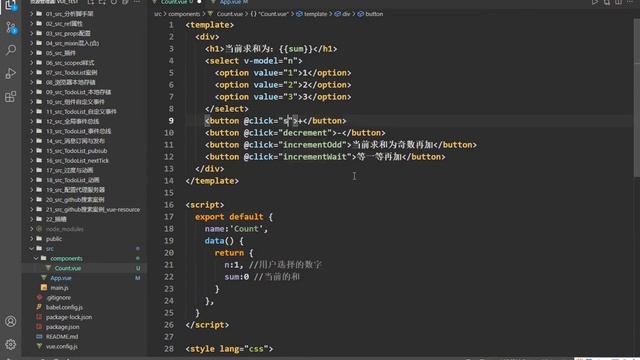The height and width of the screenshot is (360, 640).
Task: Click v-model="n" on line 4
Action: tap(270, 61)
